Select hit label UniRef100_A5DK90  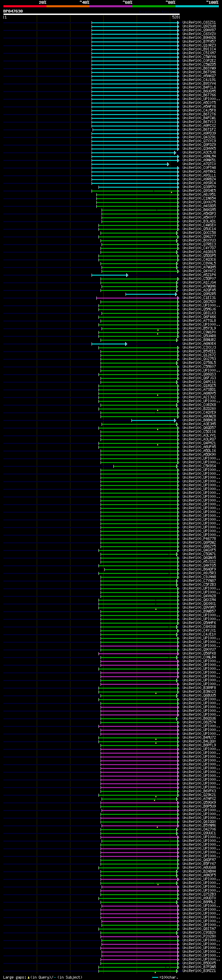(199, 455)
